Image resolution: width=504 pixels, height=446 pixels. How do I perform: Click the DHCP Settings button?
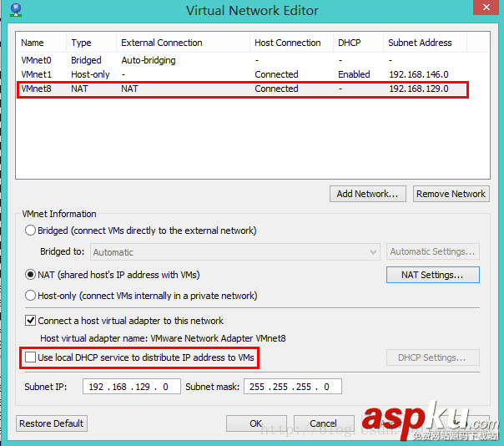tap(432, 357)
